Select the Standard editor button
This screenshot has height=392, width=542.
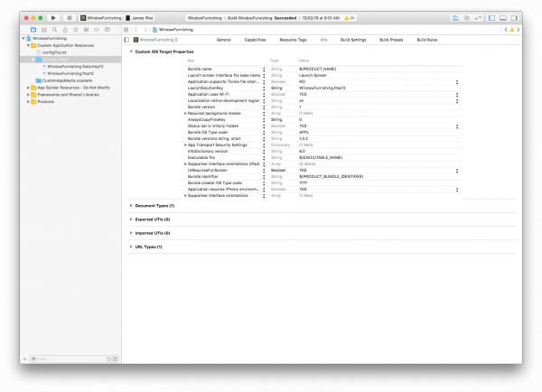pyautogui.click(x=455, y=18)
